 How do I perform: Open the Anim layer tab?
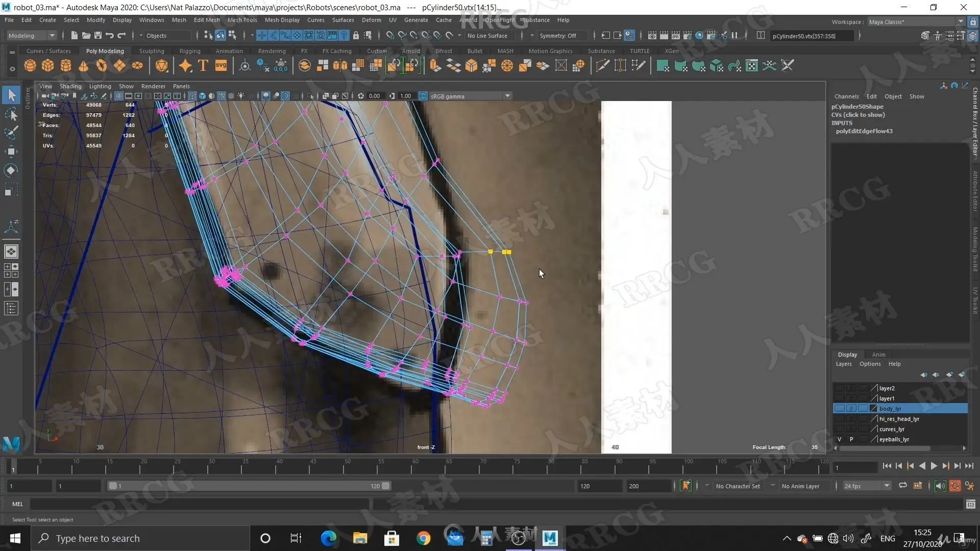[878, 355]
